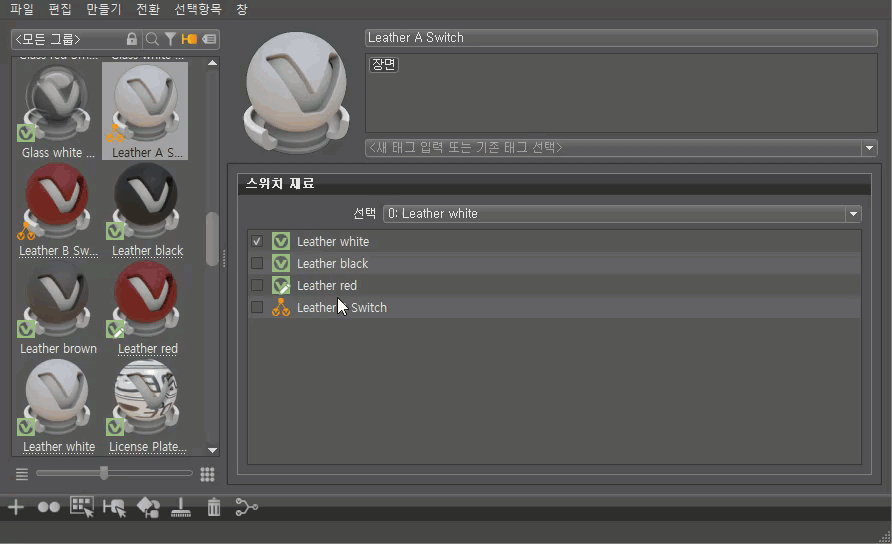Click the Leather A Switch name field
This screenshot has width=892, height=544.
click(621, 38)
